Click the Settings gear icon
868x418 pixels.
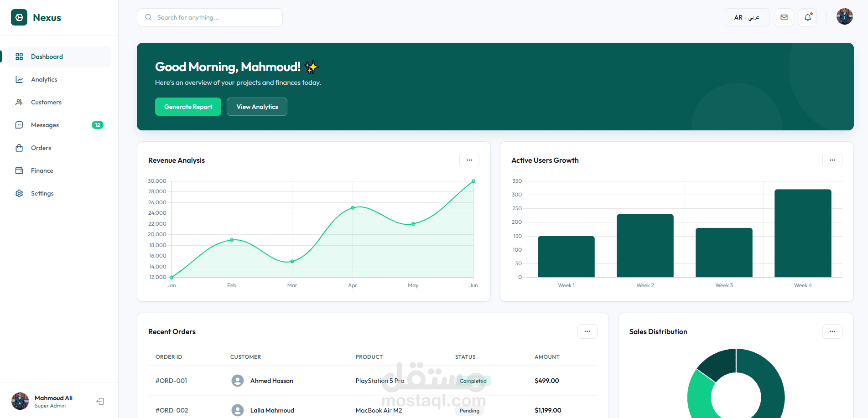pos(19,193)
